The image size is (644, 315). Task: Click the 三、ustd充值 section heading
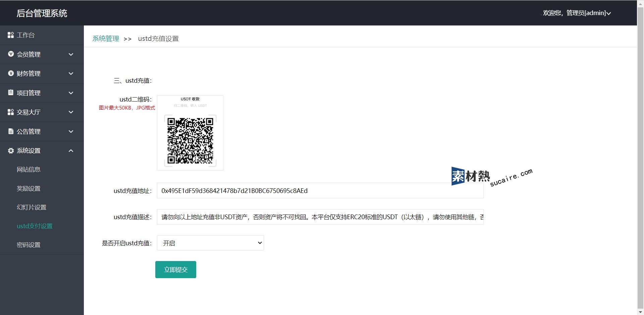click(133, 80)
